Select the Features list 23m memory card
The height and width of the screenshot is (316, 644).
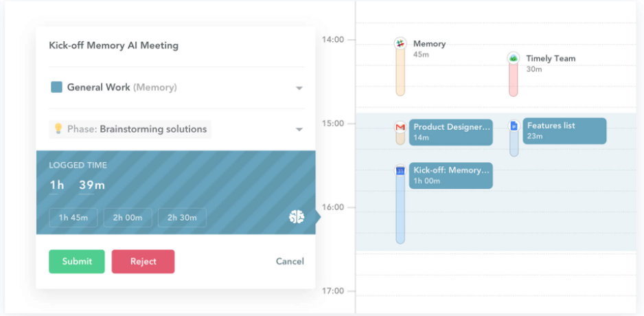(x=564, y=131)
